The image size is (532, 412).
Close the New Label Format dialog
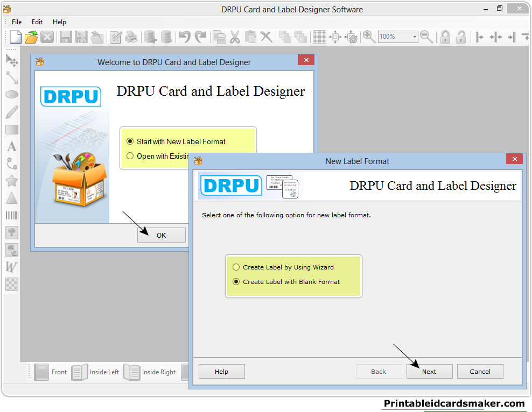coord(514,159)
